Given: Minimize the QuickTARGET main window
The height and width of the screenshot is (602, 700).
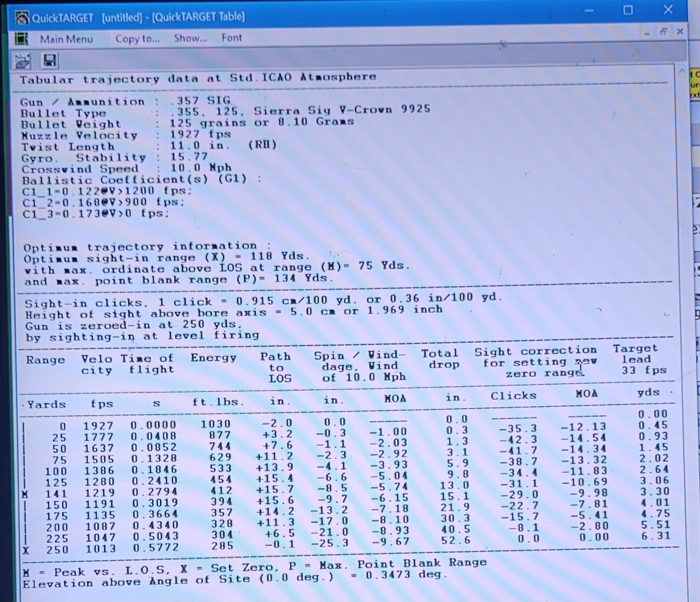Looking at the screenshot, I should (x=589, y=11).
